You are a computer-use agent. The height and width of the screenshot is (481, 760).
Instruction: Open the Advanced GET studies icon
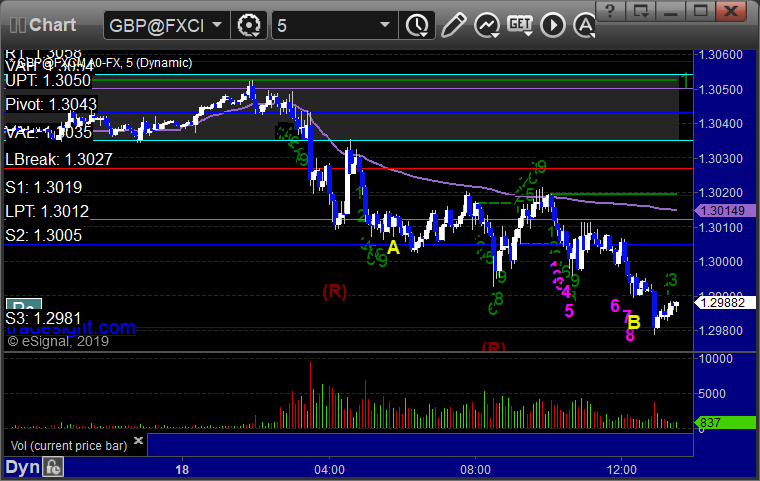[x=520, y=24]
